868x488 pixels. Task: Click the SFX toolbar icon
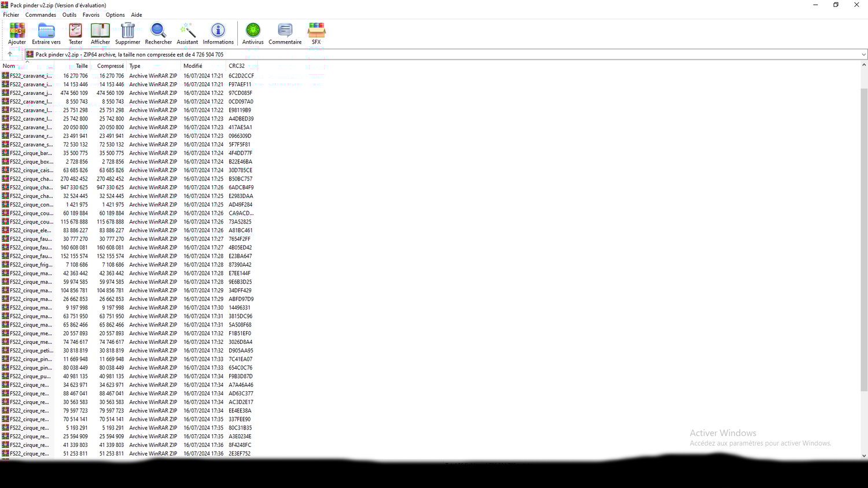(x=316, y=34)
